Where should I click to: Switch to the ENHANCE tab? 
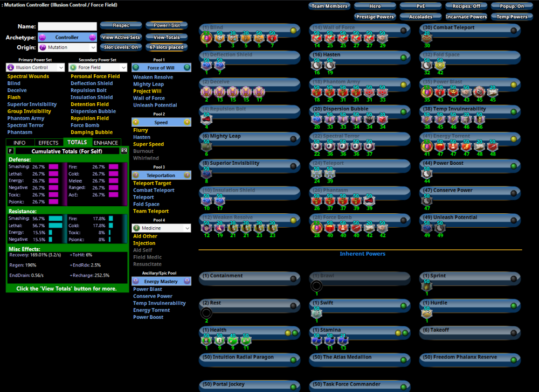(x=106, y=143)
